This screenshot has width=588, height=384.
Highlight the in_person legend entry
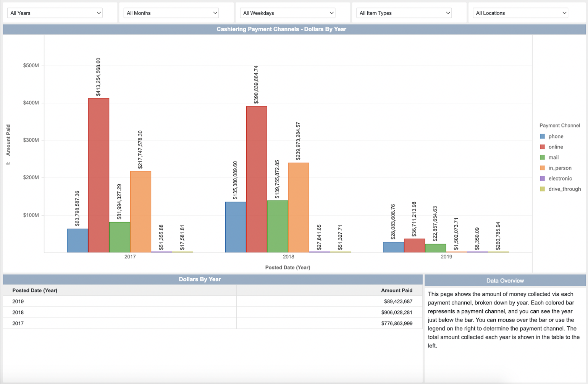559,168
